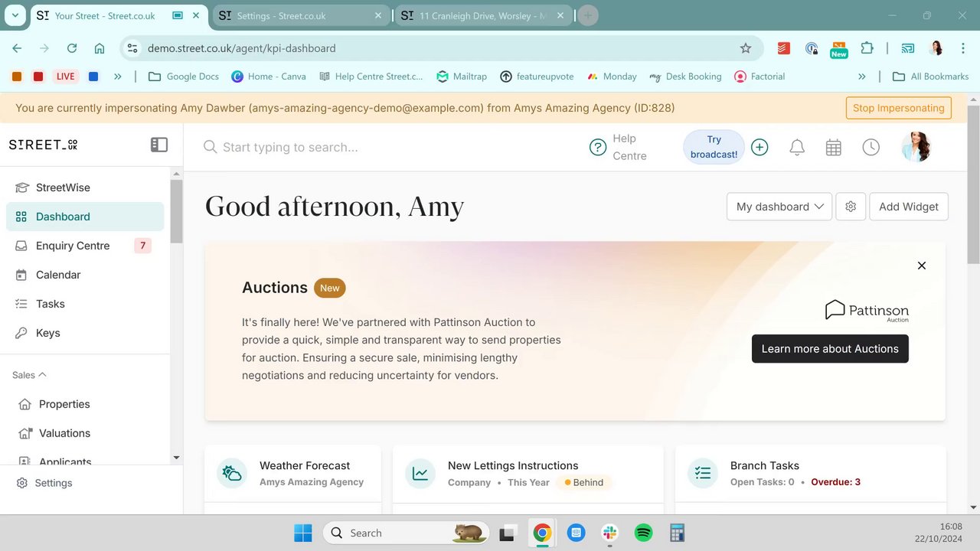Open Keys in the sidebar

[x=85, y=333]
